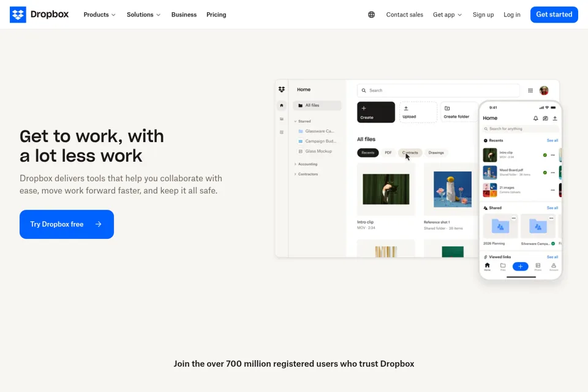The height and width of the screenshot is (392, 588).
Task: Click the phone 'Search for anything' field
Action: click(x=521, y=129)
